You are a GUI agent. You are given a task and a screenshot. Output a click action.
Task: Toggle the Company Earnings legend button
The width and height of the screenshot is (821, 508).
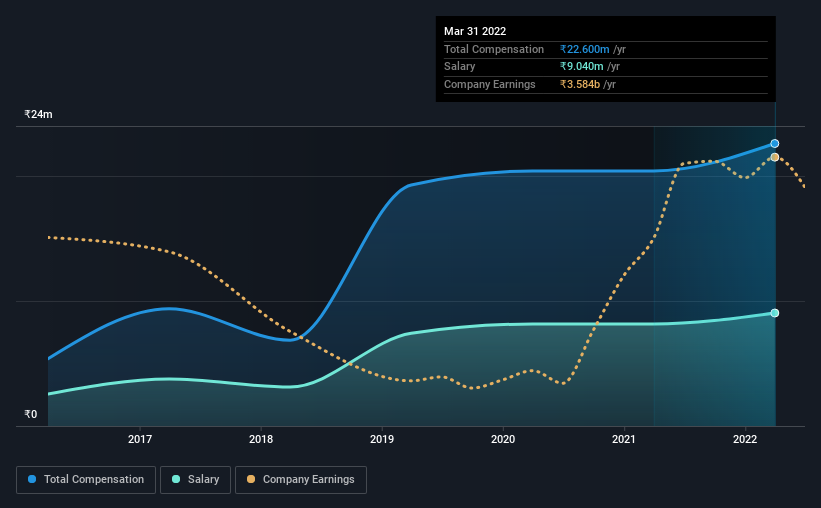click(x=301, y=480)
